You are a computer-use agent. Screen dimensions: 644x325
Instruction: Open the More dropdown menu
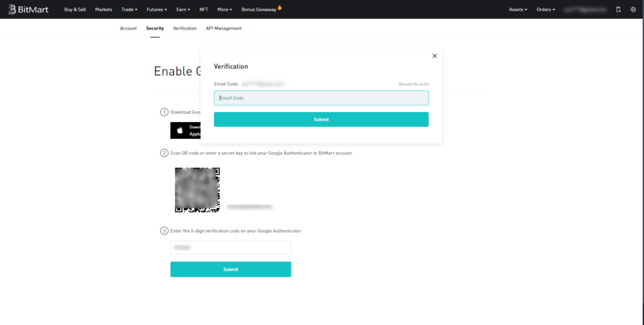coord(225,9)
